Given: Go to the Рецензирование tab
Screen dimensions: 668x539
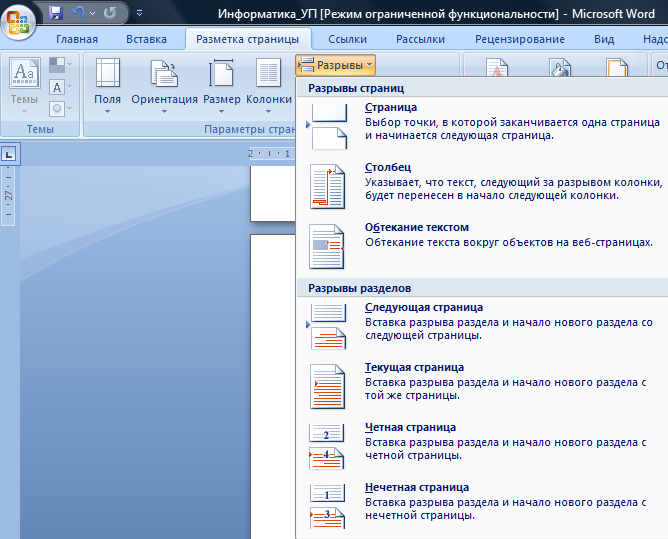Looking at the screenshot, I should tap(520, 39).
